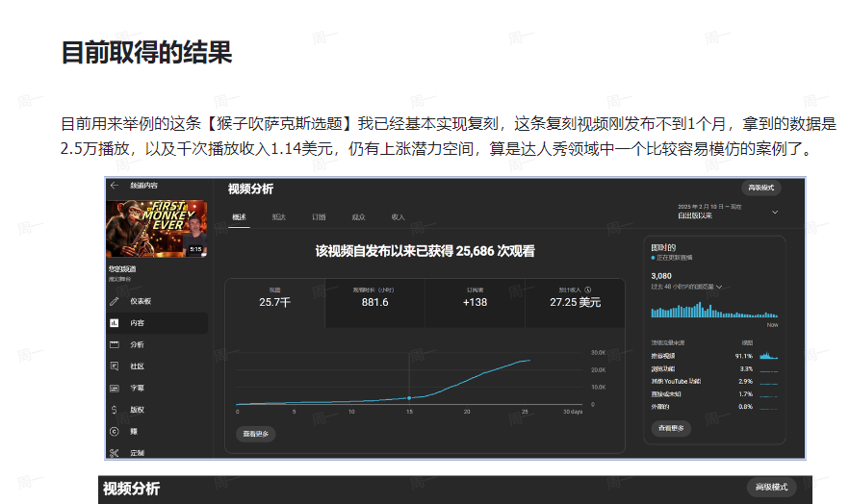
Task: Click the dollar sign icon beside 版权
Action: click(x=114, y=410)
